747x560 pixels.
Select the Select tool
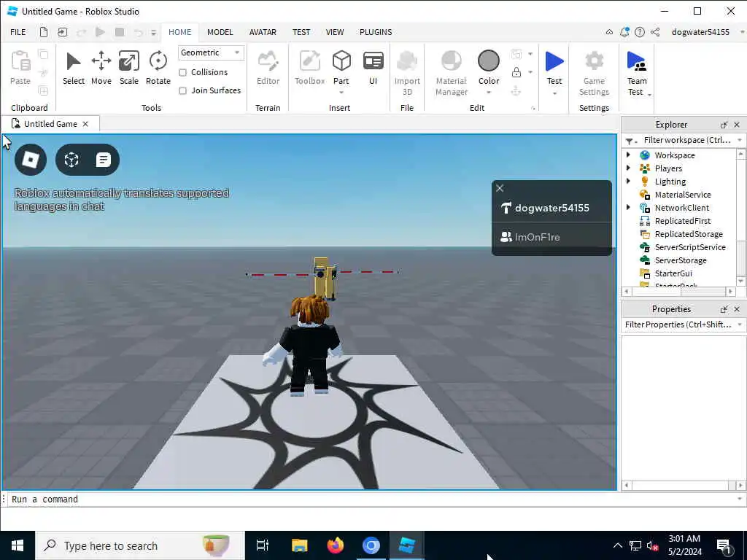[74, 69]
